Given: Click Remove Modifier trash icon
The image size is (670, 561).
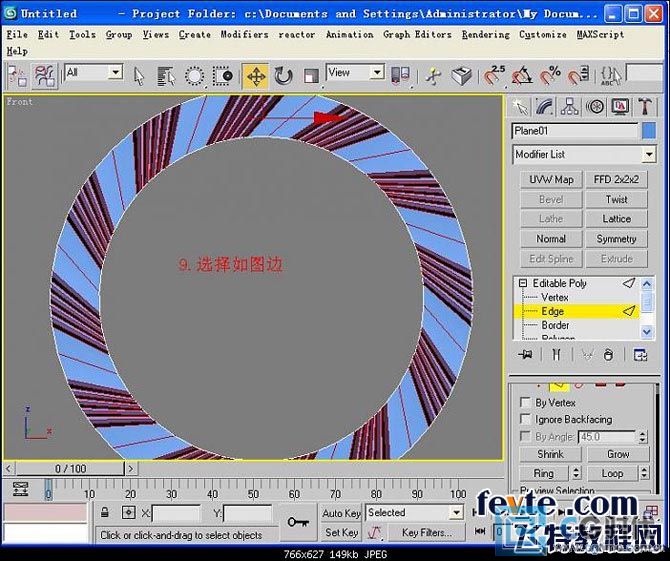Looking at the screenshot, I should [x=608, y=355].
